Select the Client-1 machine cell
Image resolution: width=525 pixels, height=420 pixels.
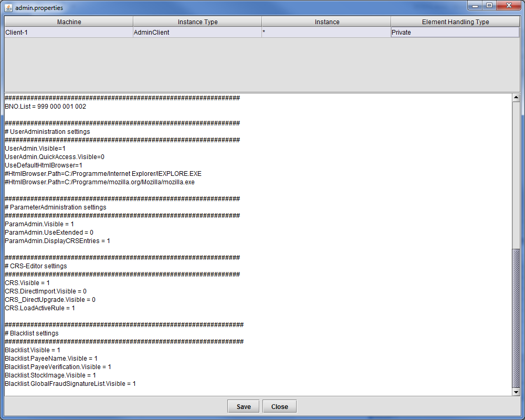pyautogui.click(x=68, y=33)
